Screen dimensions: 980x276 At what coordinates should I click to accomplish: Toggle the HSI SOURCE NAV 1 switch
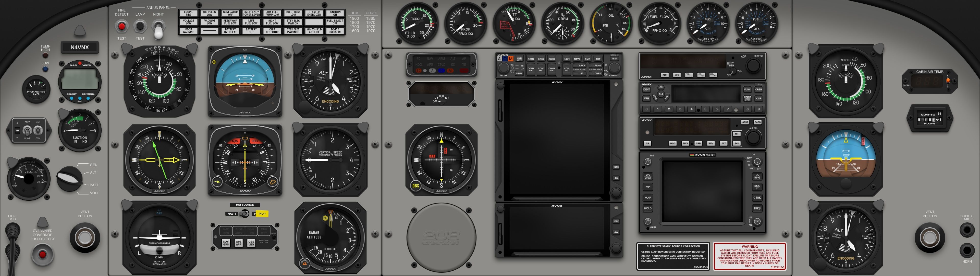[x=244, y=213]
